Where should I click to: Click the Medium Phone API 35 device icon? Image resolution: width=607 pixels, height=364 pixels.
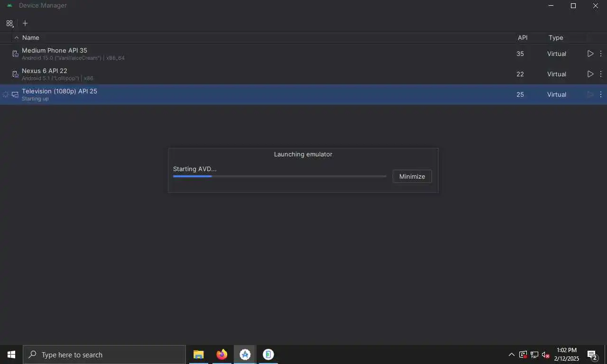pyautogui.click(x=15, y=54)
